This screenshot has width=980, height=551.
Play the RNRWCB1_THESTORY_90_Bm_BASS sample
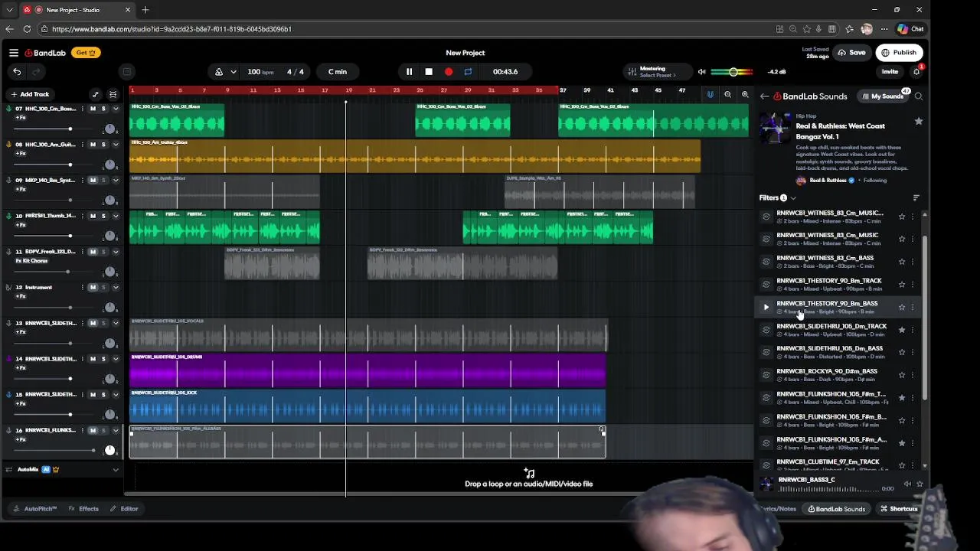[x=766, y=307]
